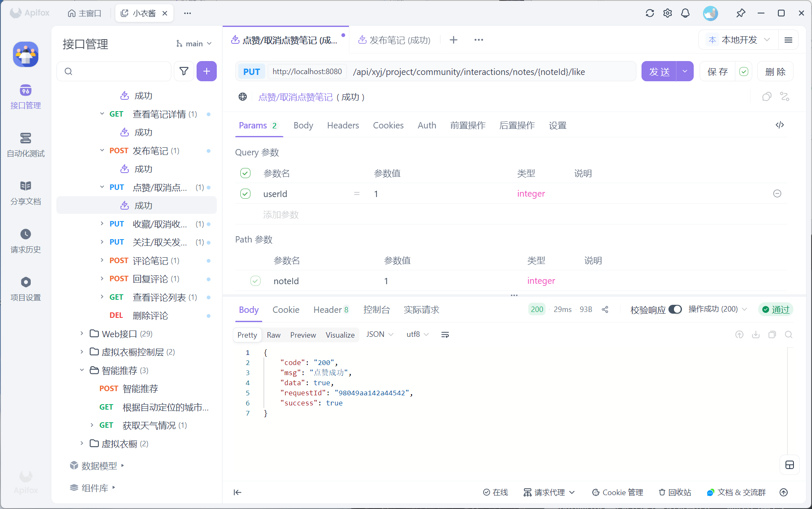
Task: Click the filter icon beside search box
Action: coord(184,71)
